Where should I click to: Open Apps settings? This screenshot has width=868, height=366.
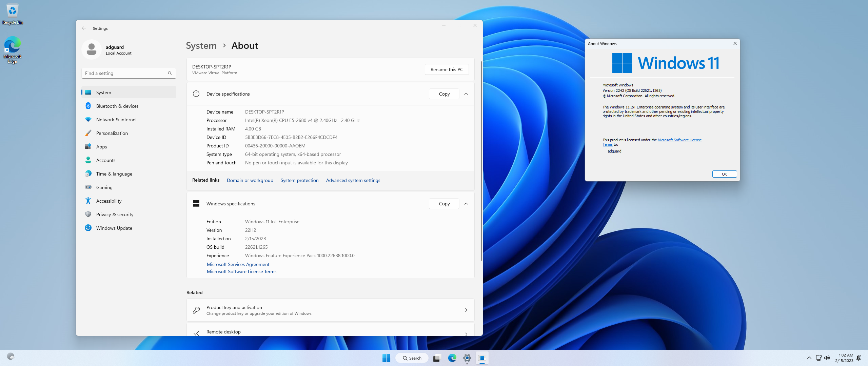click(129, 147)
